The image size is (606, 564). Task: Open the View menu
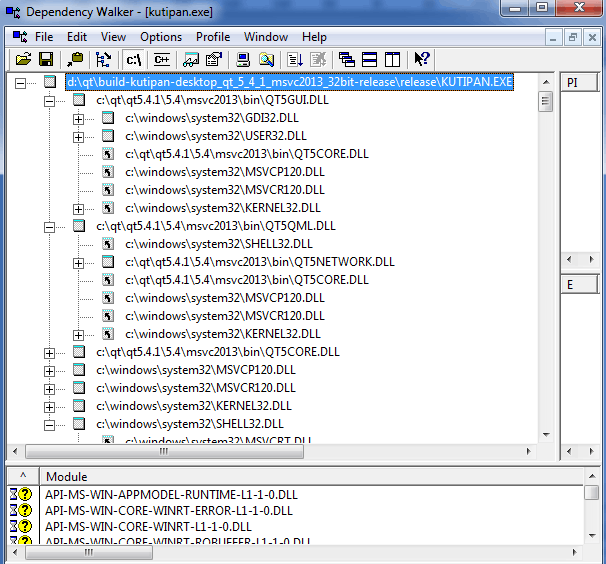point(113,37)
